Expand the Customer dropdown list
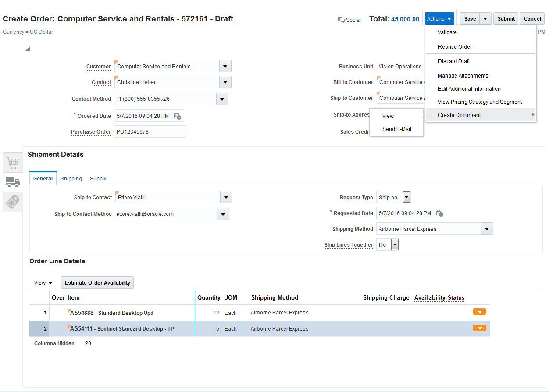The width and height of the screenshot is (549, 392). click(x=225, y=67)
